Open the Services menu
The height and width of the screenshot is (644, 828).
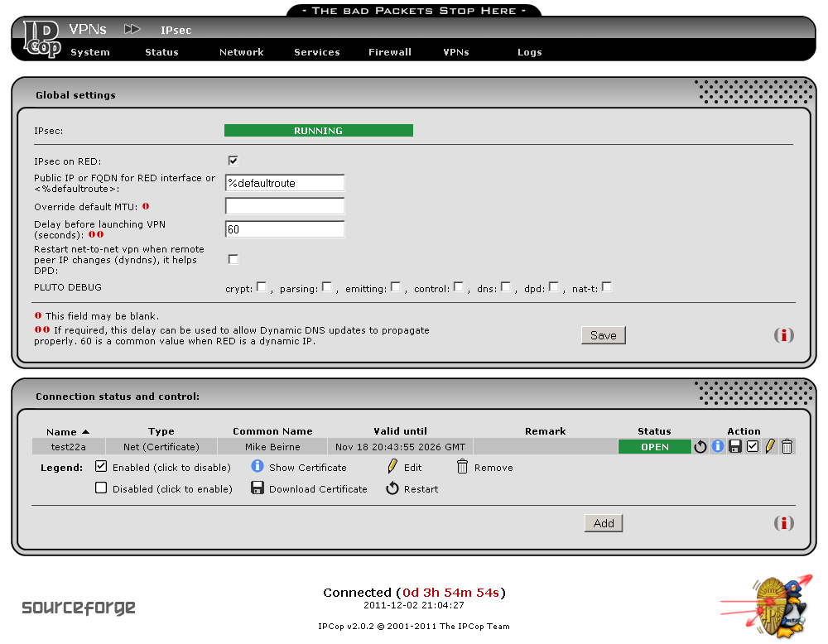coord(317,52)
